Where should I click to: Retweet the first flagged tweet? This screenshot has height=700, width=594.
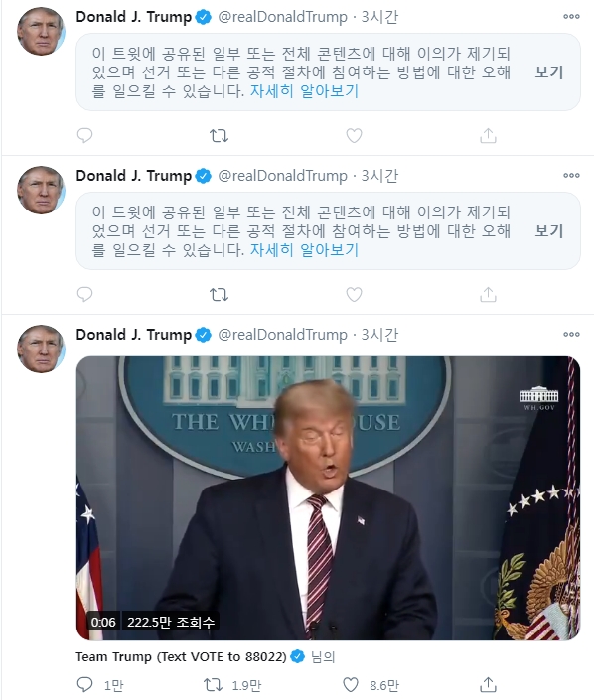coord(219,135)
